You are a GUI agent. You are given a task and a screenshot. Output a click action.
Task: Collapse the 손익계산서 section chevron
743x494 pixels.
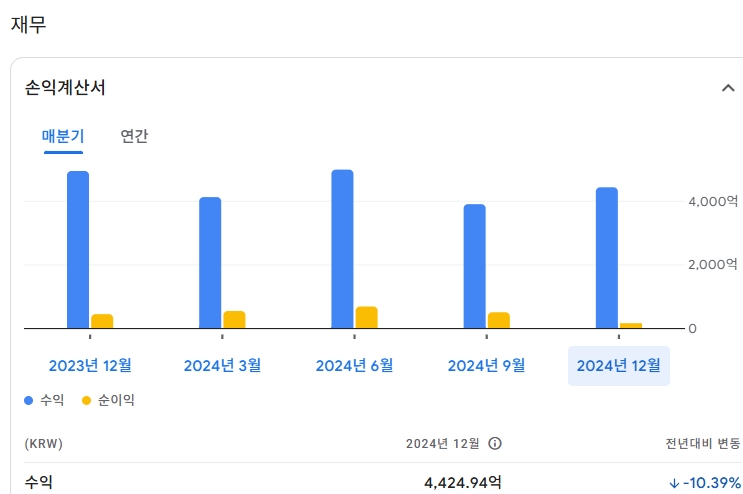728,88
